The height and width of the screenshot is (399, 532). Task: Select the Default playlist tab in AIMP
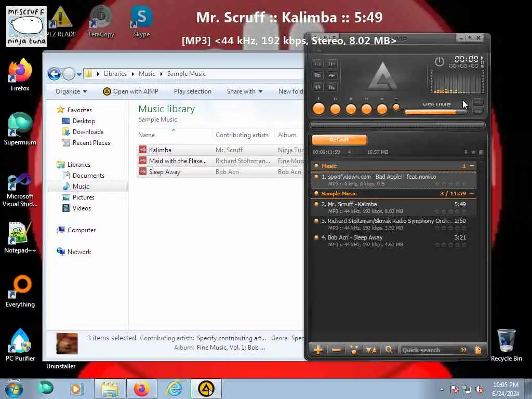pyautogui.click(x=339, y=139)
